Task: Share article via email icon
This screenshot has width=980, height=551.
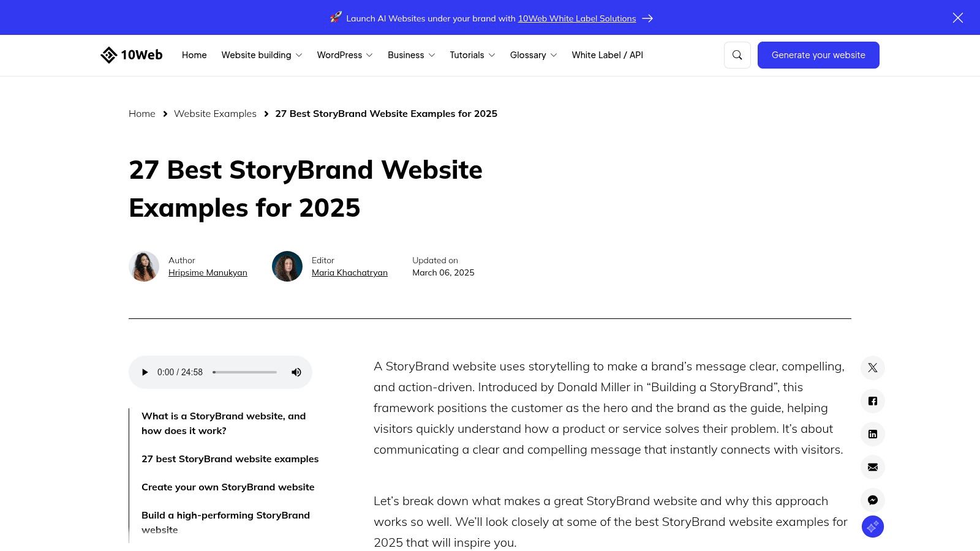Action: point(873,467)
